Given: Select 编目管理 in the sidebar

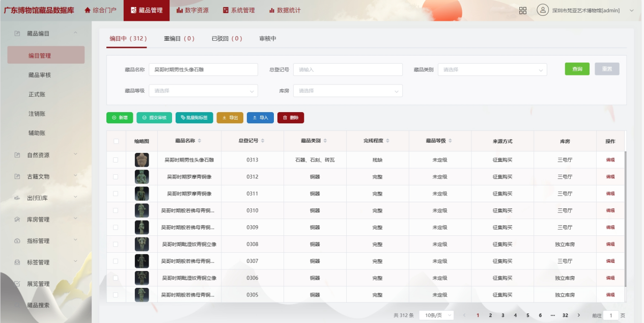Looking at the screenshot, I should point(46,55).
